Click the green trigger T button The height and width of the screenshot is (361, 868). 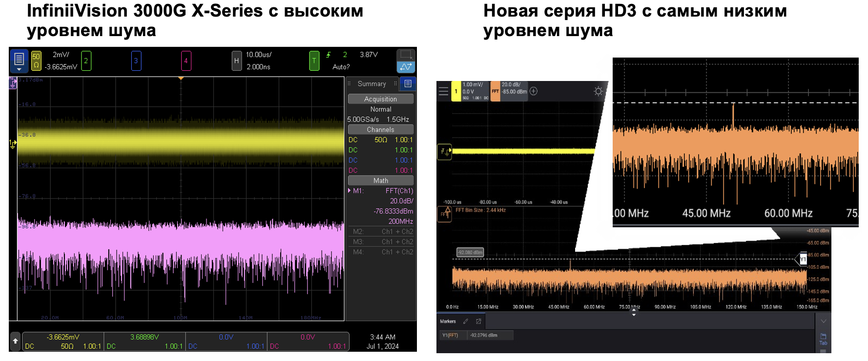(x=314, y=61)
